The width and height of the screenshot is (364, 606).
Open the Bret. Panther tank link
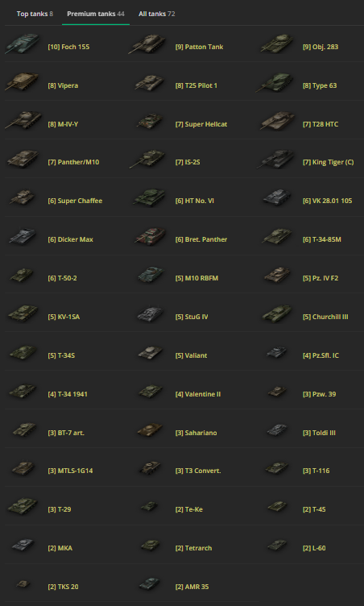[x=201, y=239]
